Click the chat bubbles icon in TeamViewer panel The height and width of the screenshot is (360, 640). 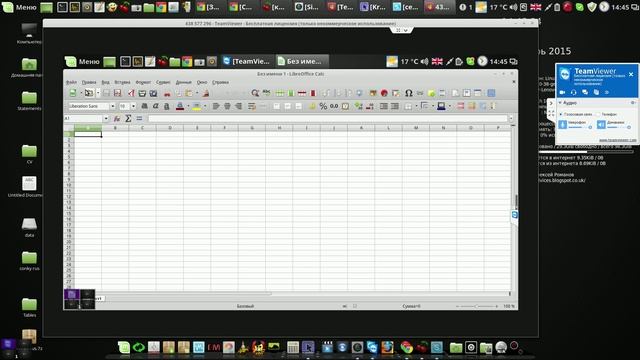click(585, 92)
